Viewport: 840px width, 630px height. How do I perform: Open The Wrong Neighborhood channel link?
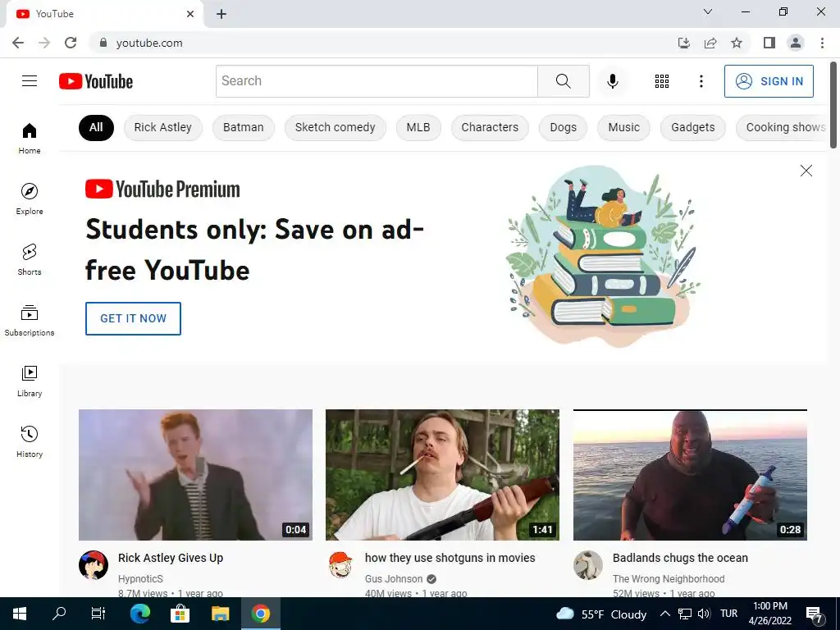669,578
